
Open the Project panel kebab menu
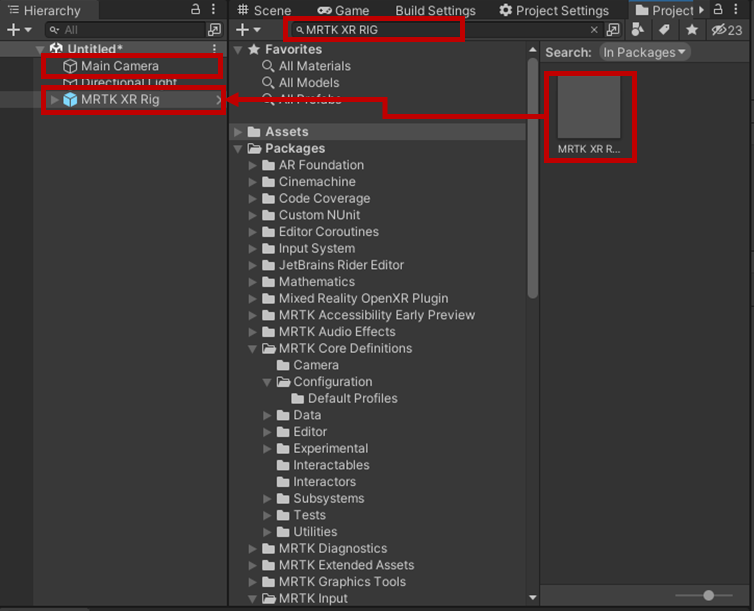(736, 9)
